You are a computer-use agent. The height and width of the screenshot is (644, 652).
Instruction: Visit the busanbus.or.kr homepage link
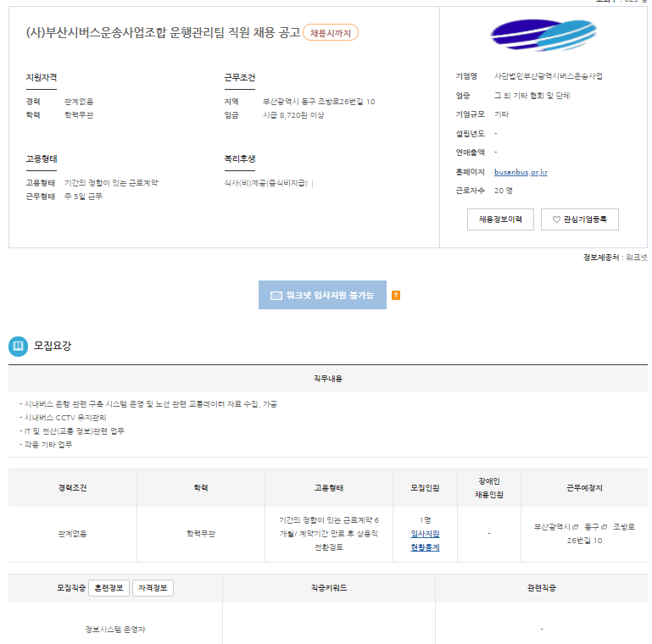(521, 172)
